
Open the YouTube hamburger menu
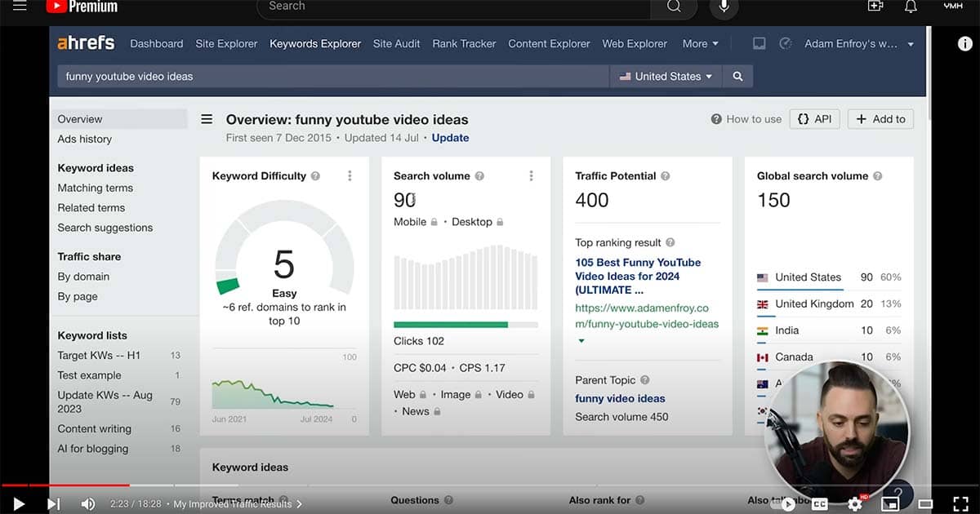[20, 7]
